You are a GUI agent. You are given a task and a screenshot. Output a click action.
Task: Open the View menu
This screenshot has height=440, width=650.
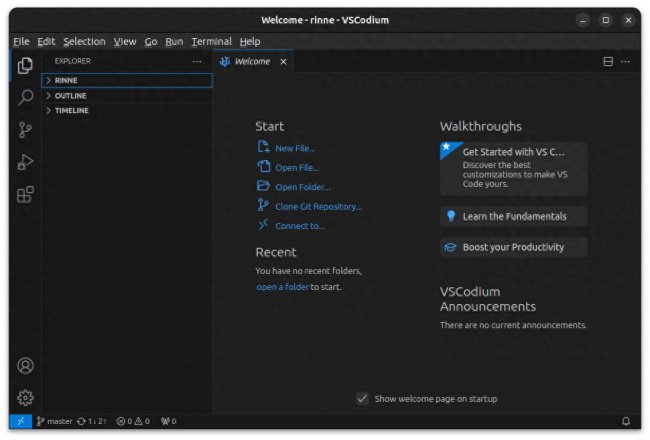[125, 41]
